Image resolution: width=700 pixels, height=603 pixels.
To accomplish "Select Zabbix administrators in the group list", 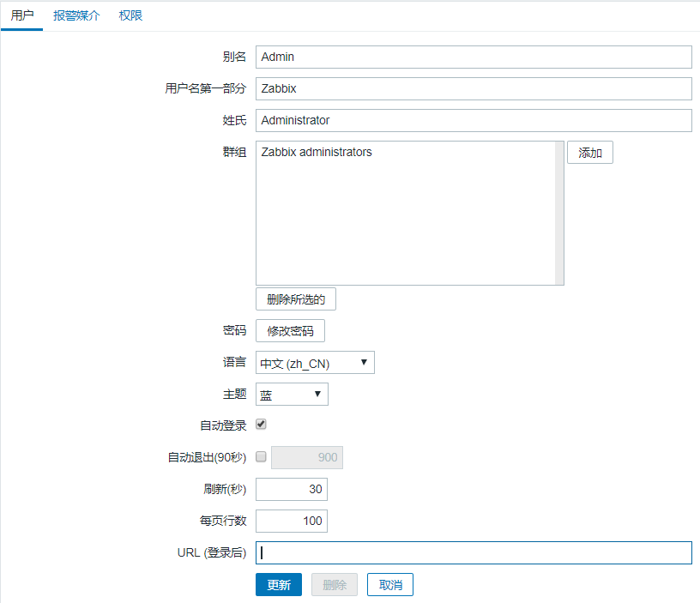I will coord(316,152).
